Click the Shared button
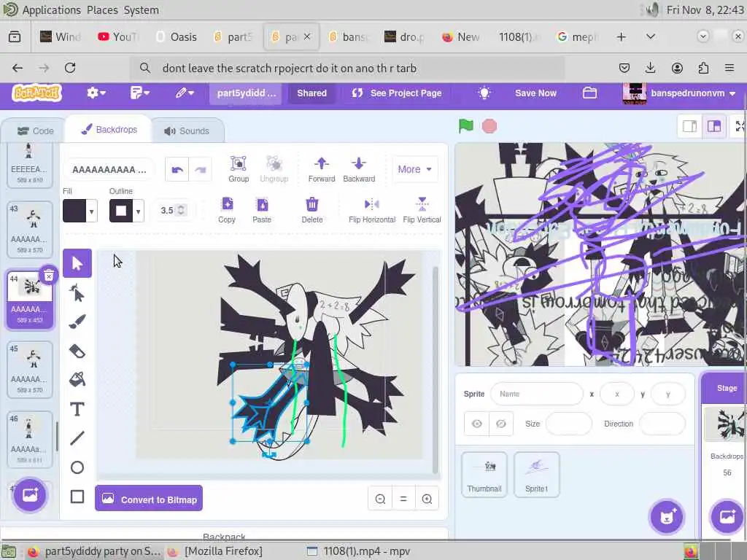The image size is (747, 560). pos(311,93)
